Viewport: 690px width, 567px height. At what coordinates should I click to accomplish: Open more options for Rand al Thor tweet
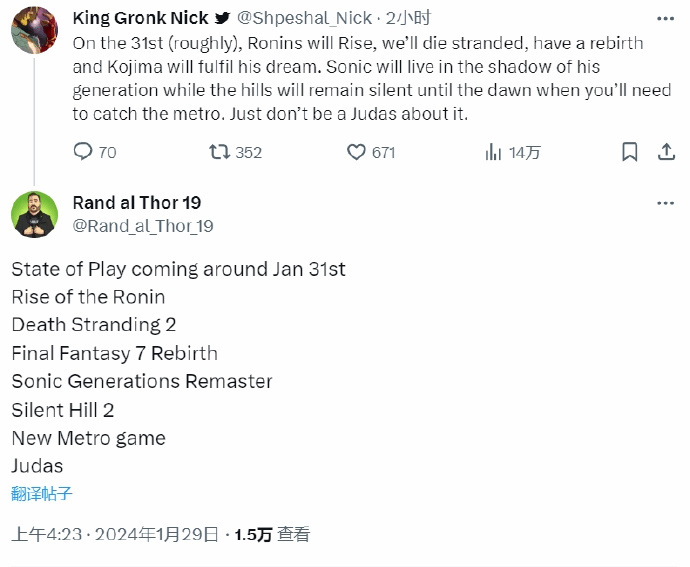[666, 203]
